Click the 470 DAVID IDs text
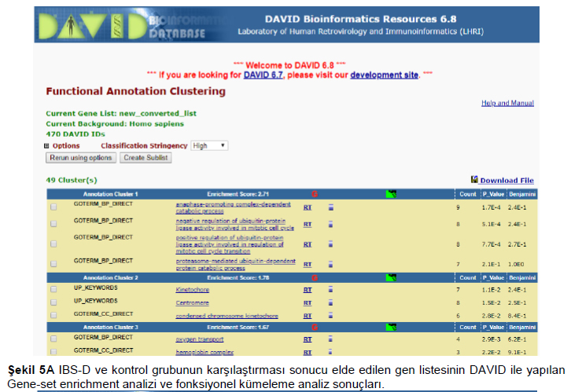Screen dimensions: 571x392 (76, 134)
